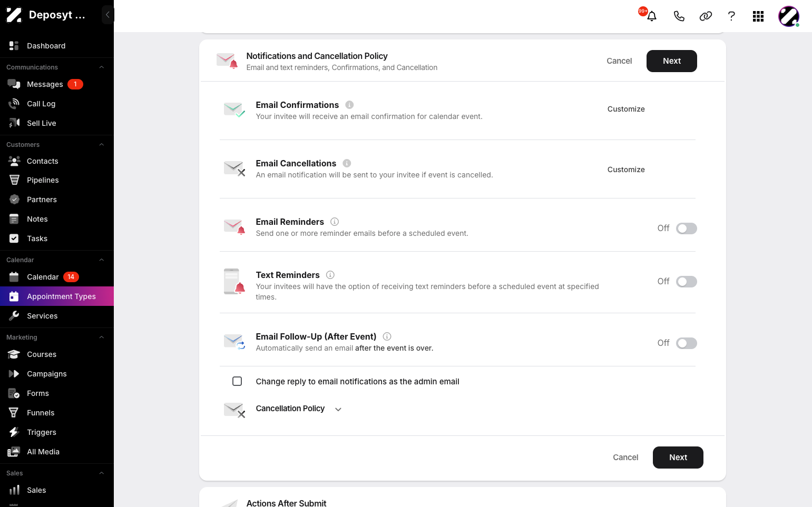812x507 pixels.
Task: Click the Triggers lightning icon in sidebar
Action: (x=14, y=432)
